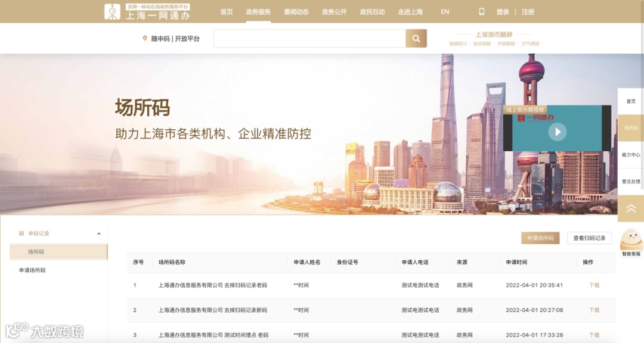The width and height of the screenshot is (644, 343).
Task: Click the Shanghai 一网通办 logo icon
Action: pyautogui.click(x=112, y=11)
